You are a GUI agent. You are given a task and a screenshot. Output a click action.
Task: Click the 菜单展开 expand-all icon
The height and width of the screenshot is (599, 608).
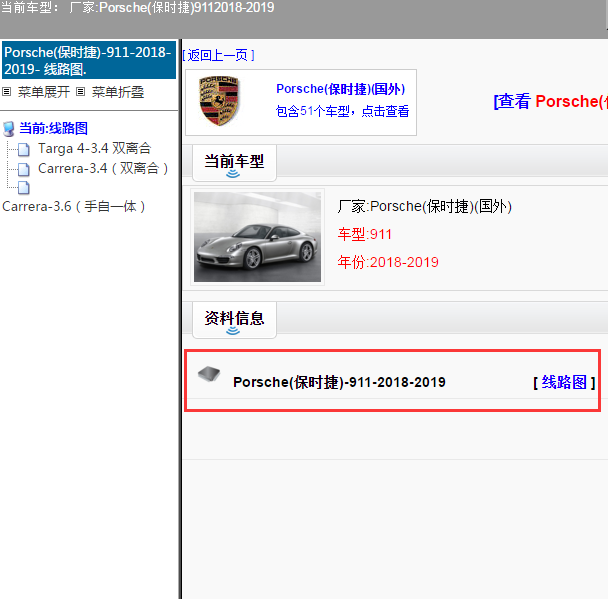click(x=7, y=92)
